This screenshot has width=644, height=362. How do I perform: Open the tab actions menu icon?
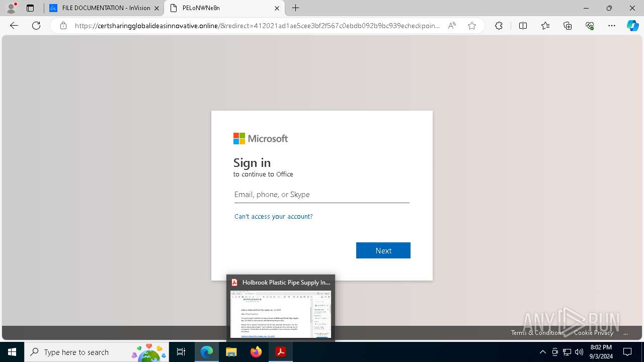[30, 8]
